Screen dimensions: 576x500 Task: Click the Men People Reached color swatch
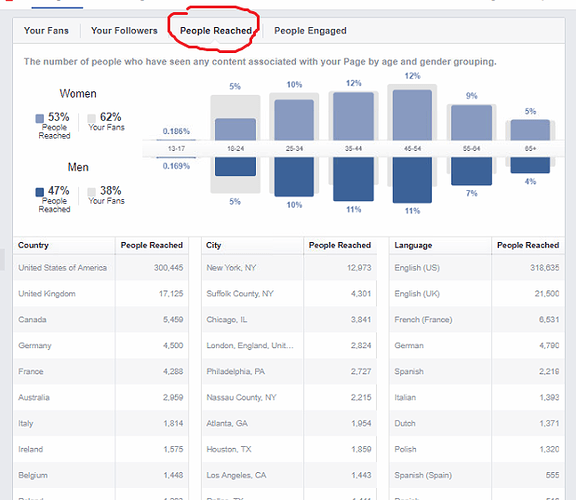40,192
